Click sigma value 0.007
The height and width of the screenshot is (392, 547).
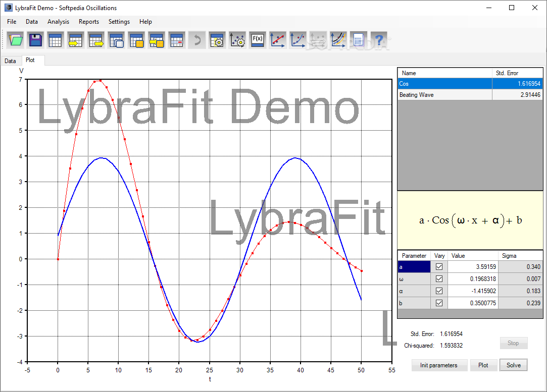pyautogui.click(x=521, y=279)
